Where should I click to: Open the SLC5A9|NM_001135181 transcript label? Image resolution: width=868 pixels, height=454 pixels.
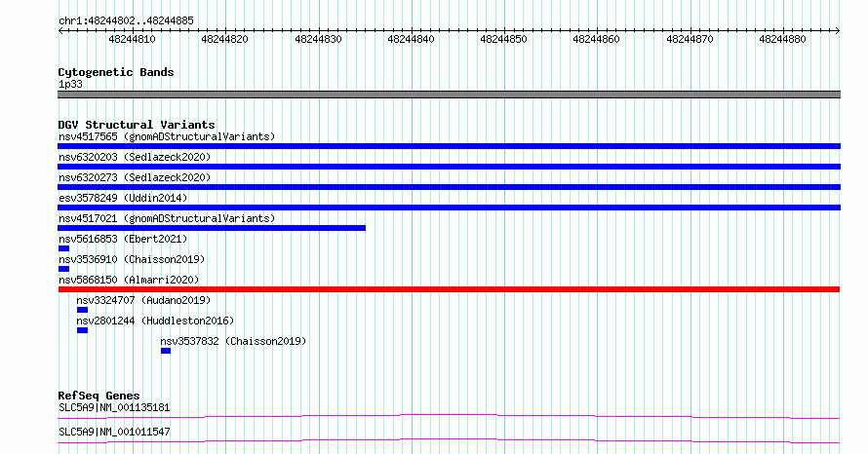coord(114,408)
